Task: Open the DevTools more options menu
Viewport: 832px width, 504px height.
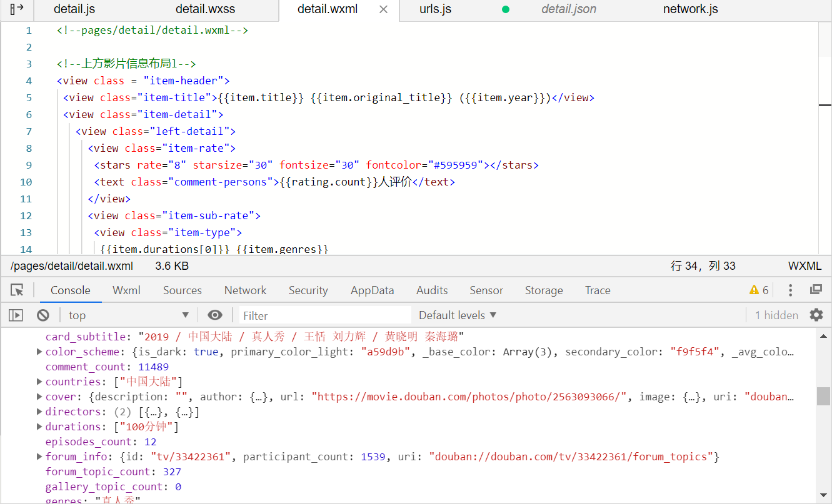Action: 791,290
